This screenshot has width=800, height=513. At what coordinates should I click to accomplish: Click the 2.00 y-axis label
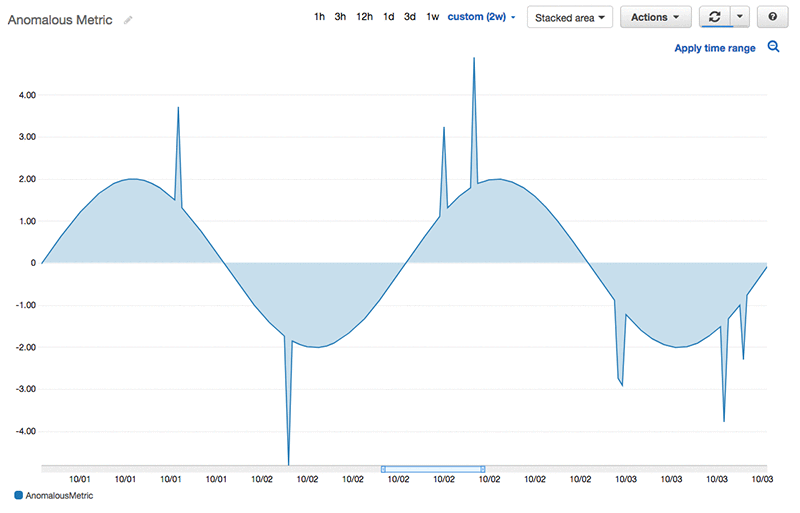click(x=27, y=179)
